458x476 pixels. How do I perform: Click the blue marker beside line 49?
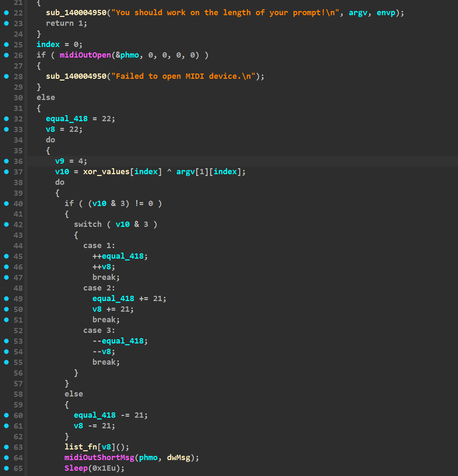[x=6, y=299]
